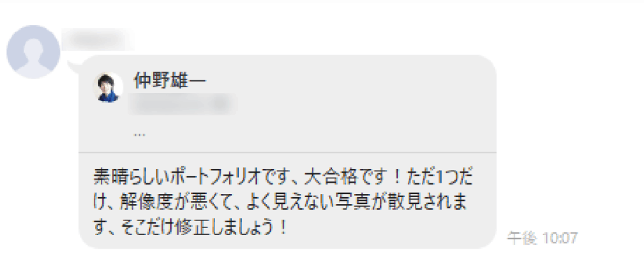Click 仲野雄一's small profile photo
Viewport: 644px width, 270px height.
click(108, 87)
